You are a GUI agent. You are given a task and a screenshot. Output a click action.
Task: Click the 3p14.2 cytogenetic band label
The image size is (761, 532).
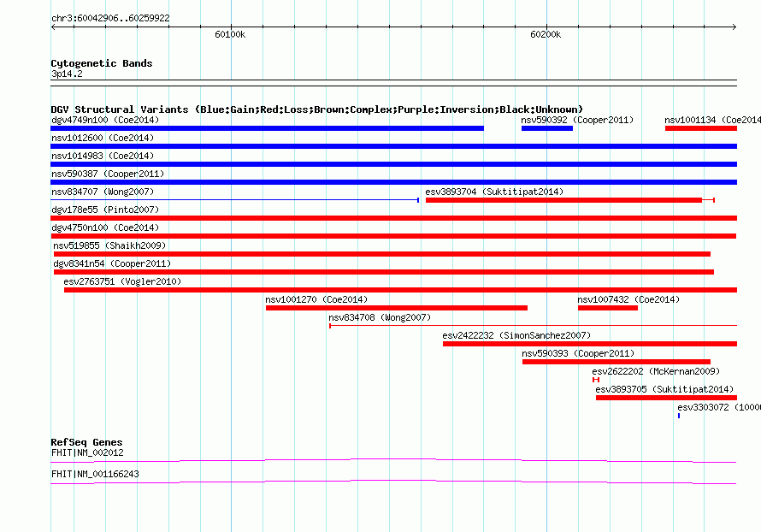point(67,74)
